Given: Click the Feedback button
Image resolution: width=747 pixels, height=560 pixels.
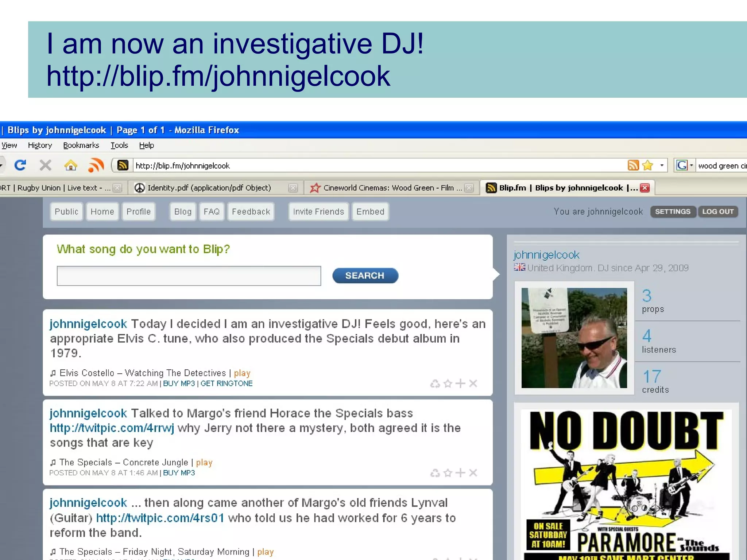Looking at the screenshot, I should point(251,212).
